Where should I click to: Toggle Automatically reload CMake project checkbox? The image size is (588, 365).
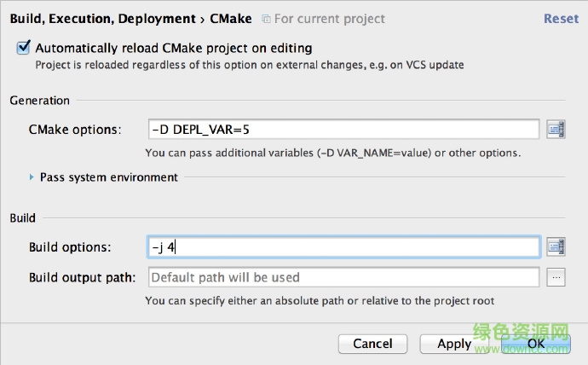click(x=23, y=49)
